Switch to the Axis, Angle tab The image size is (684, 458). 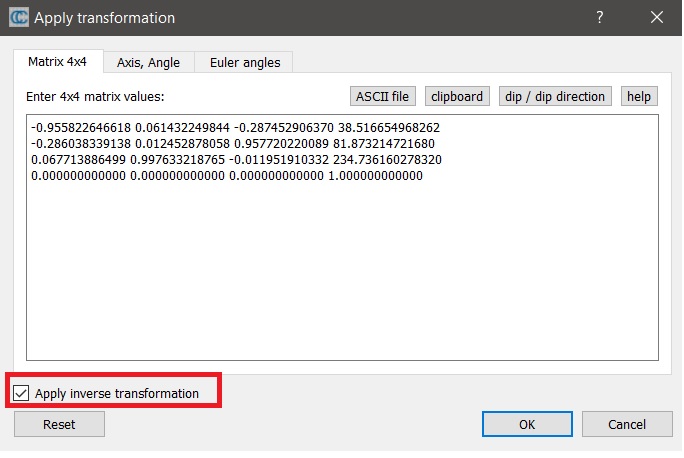pyautogui.click(x=148, y=62)
